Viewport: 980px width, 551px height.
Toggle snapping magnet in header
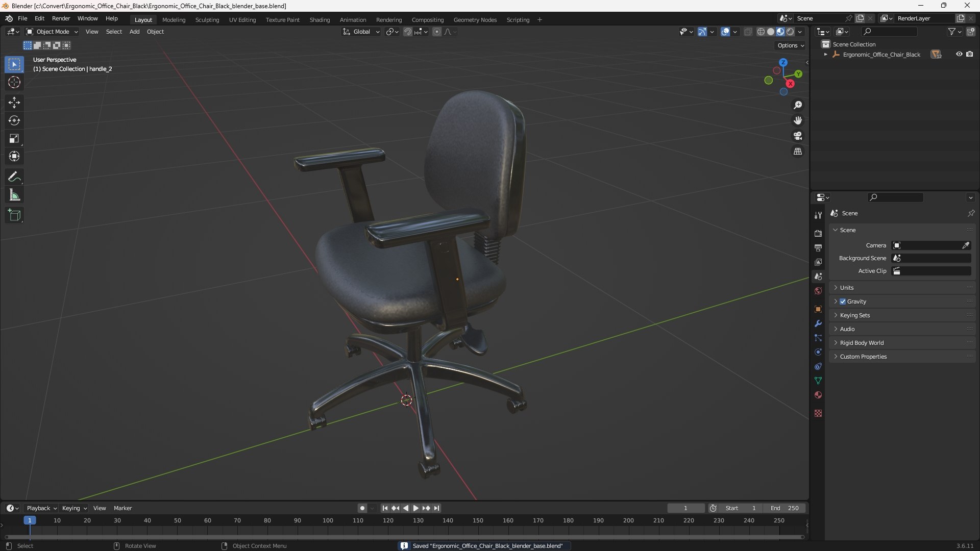pos(408,32)
